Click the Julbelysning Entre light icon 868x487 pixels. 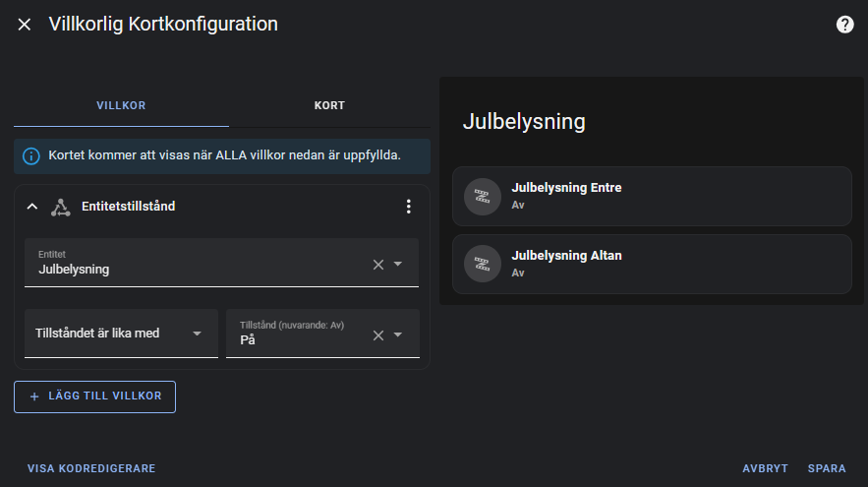point(482,196)
